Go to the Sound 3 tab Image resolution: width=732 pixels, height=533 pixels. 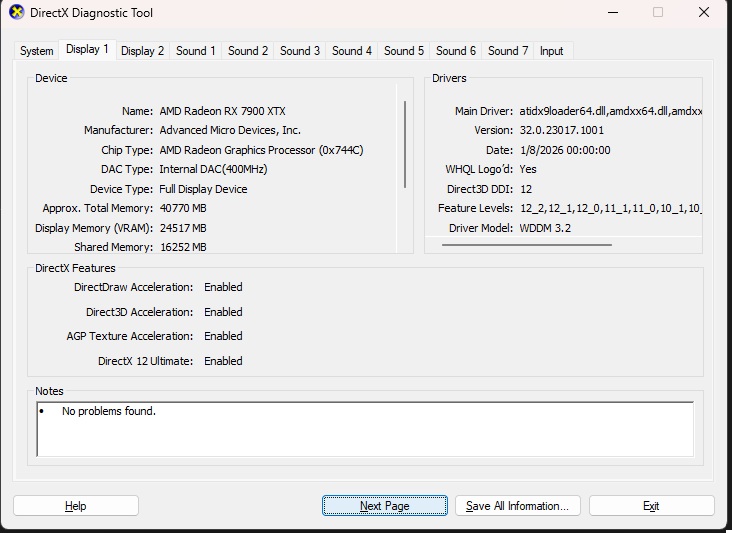coord(300,51)
